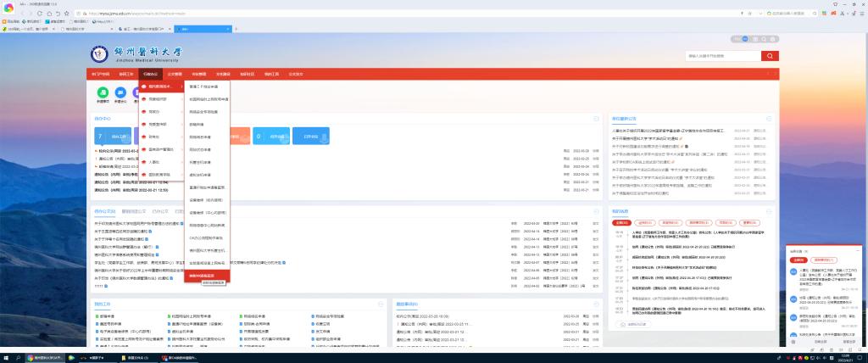Open the Windows taskbar search icon
The width and height of the screenshot is (868, 363).
pos(19,358)
